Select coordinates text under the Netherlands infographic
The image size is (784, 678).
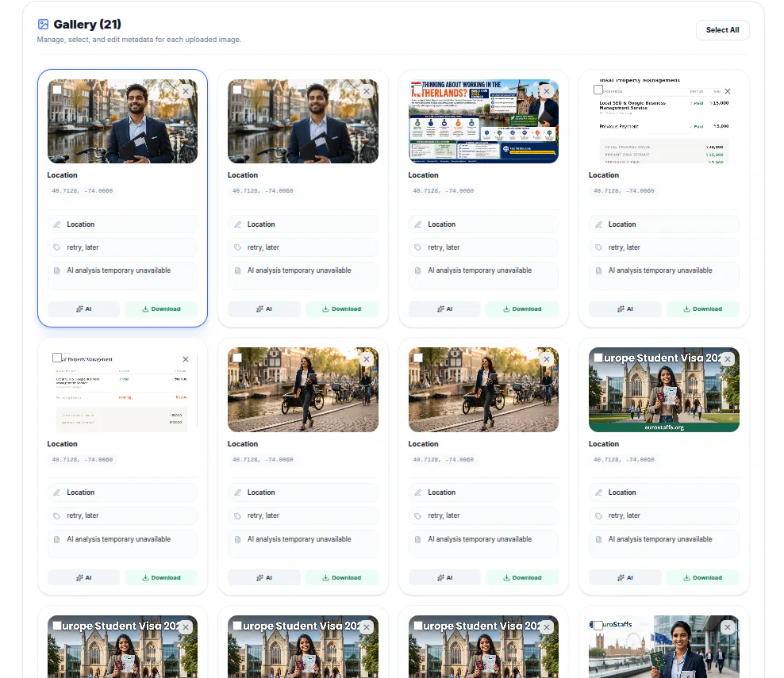coord(444,191)
